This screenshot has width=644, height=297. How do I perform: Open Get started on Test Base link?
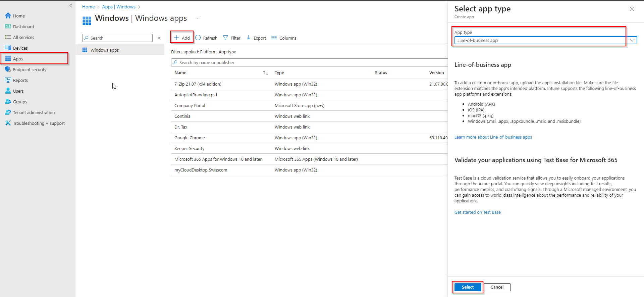pos(477,212)
